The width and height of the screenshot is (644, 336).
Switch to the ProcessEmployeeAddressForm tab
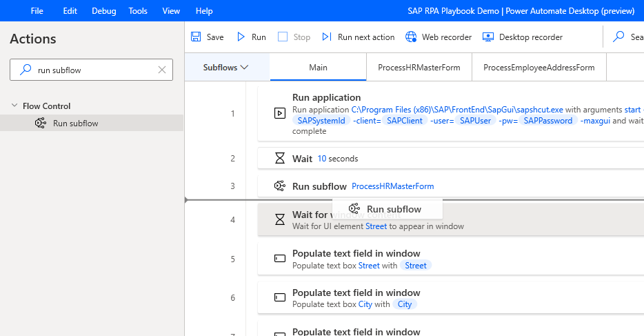pos(539,68)
